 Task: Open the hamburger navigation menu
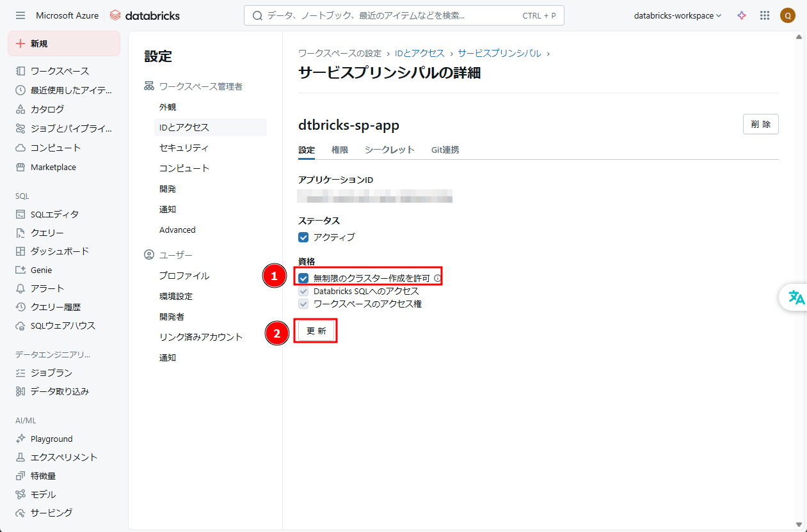[x=20, y=15]
